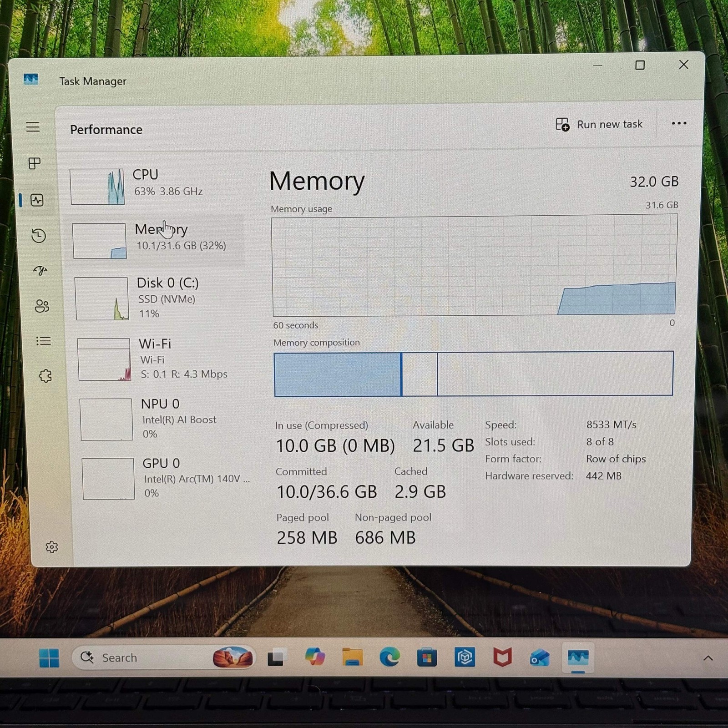Select the Performance page icon in sidebar

37,200
